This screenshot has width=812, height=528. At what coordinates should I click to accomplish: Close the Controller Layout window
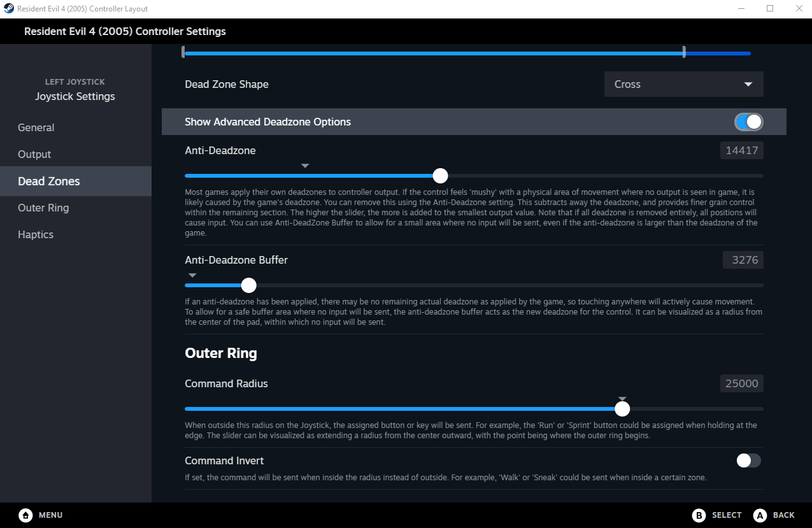click(x=799, y=9)
